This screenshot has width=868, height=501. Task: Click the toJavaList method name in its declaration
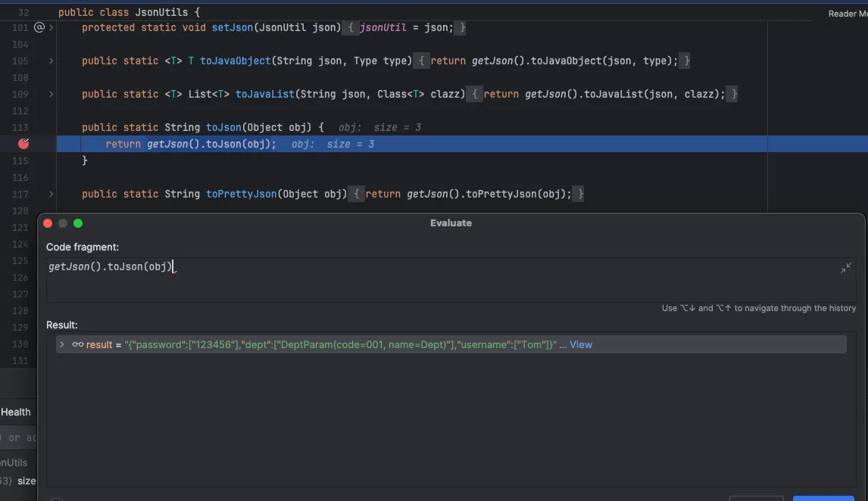pos(264,94)
